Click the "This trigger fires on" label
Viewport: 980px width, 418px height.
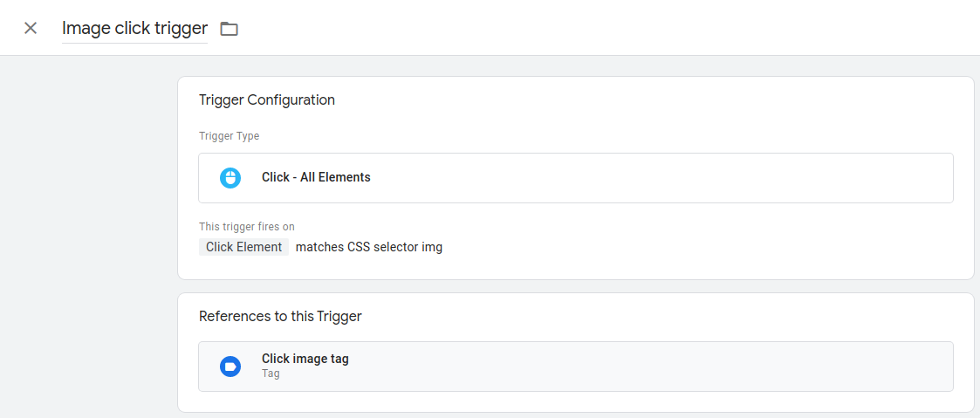tap(247, 227)
